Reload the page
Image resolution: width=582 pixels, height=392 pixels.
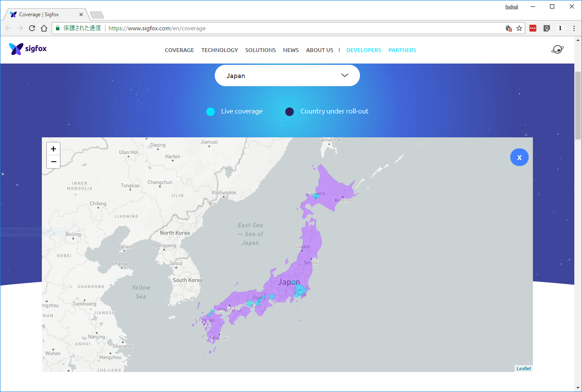point(32,28)
